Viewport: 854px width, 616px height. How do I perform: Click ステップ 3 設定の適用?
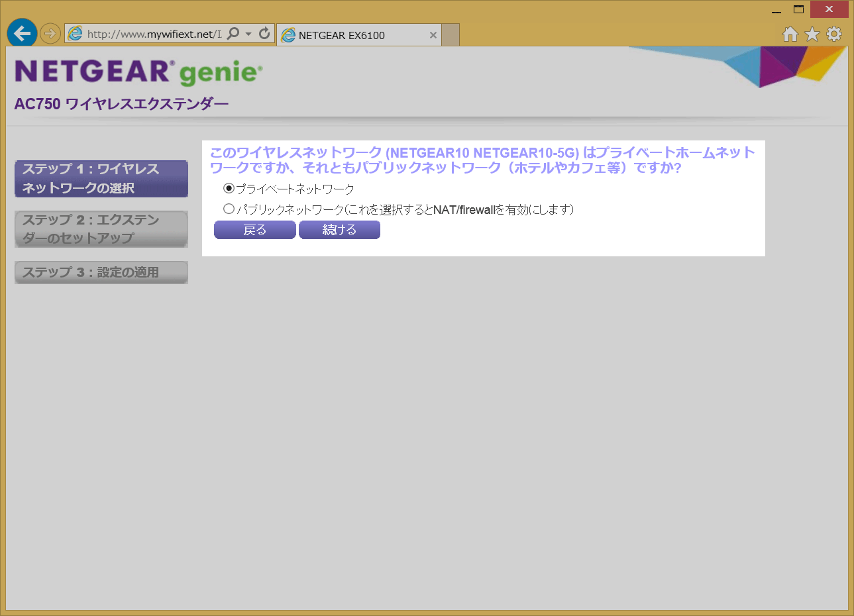(x=101, y=272)
